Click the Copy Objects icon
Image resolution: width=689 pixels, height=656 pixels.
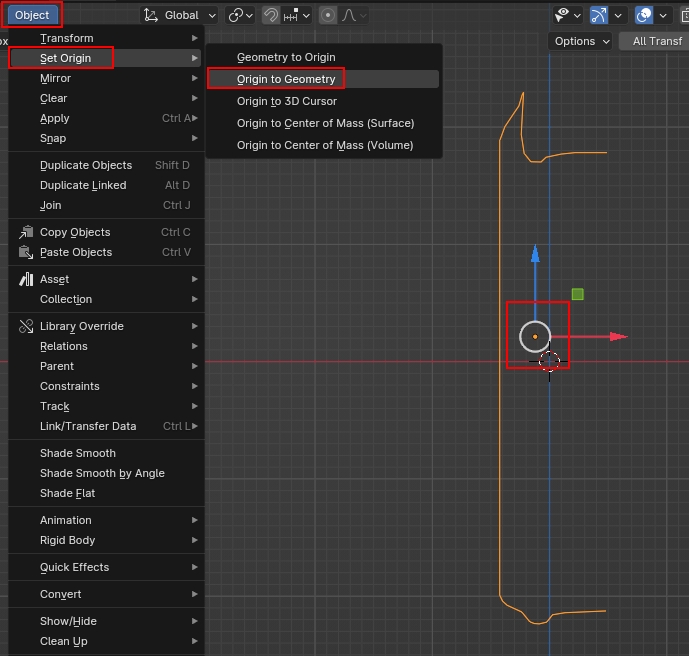[26, 232]
